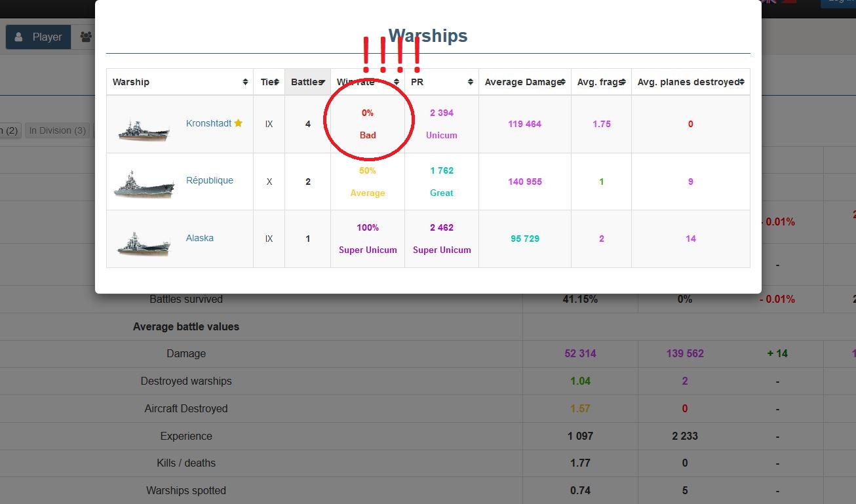The image size is (856, 504).
Task: Click the République ship thumbnail
Action: 144,184
